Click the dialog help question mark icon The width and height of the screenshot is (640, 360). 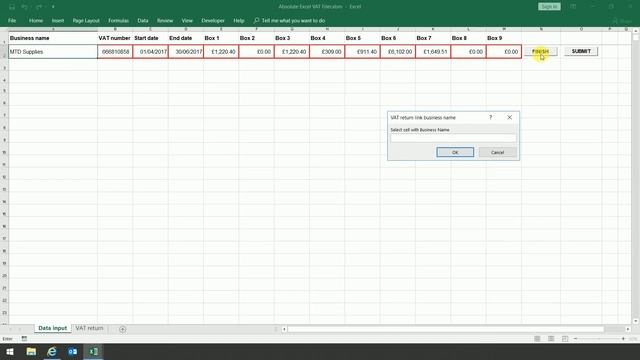tap(491, 118)
